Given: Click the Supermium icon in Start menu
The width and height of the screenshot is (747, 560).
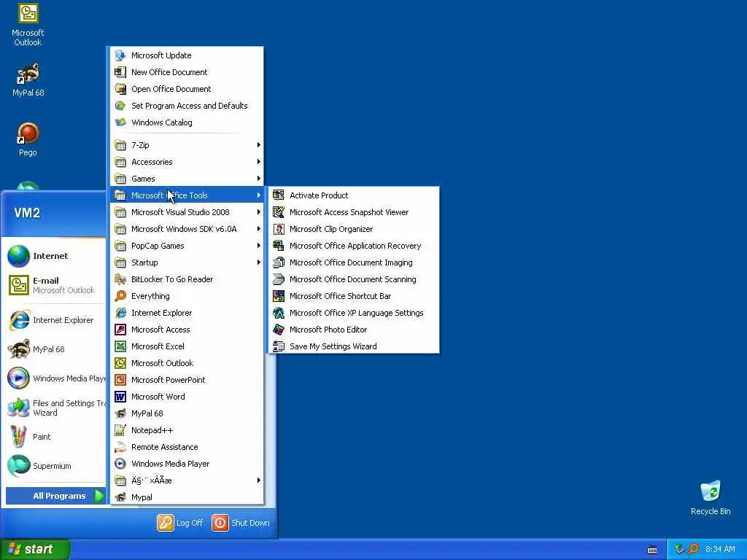Looking at the screenshot, I should tap(18, 466).
